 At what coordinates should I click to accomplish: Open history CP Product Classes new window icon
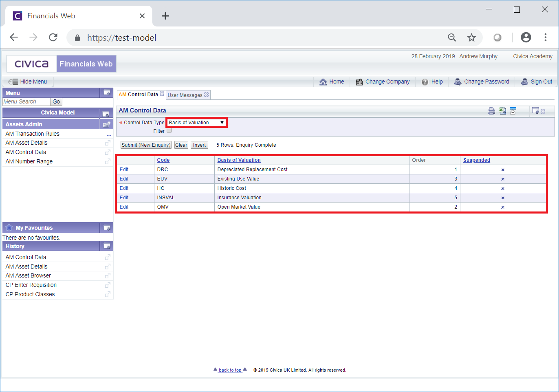[108, 294]
